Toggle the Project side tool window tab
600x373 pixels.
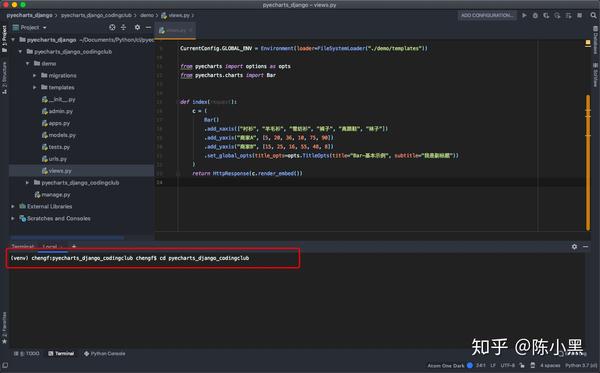click(4, 38)
